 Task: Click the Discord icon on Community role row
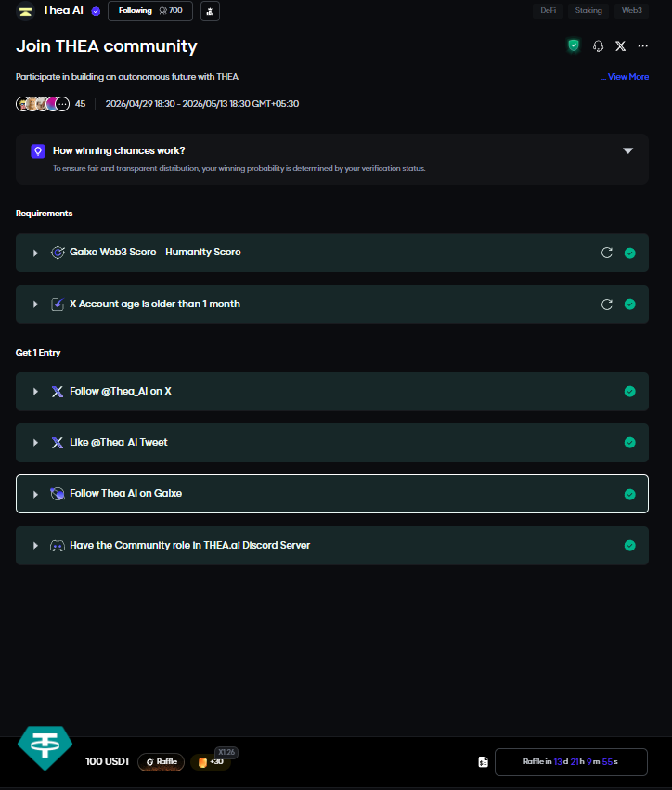point(58,546)
